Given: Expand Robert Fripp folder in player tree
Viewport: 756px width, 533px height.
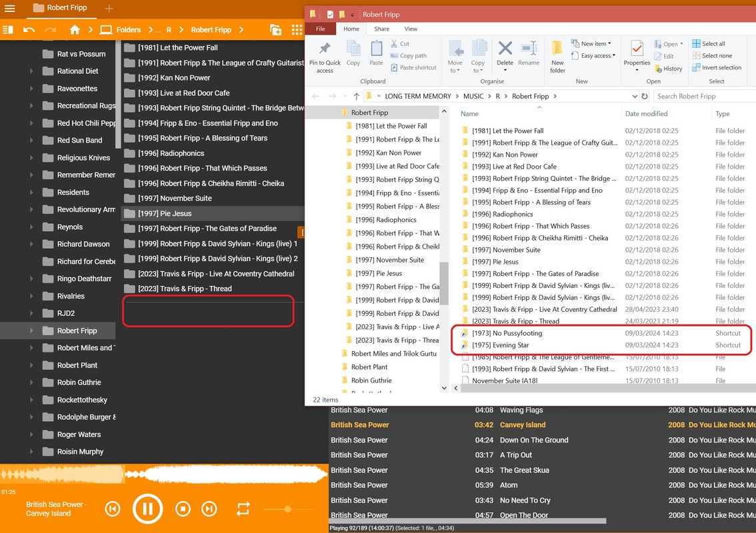Looking at the screenshot, I should 31,330.
